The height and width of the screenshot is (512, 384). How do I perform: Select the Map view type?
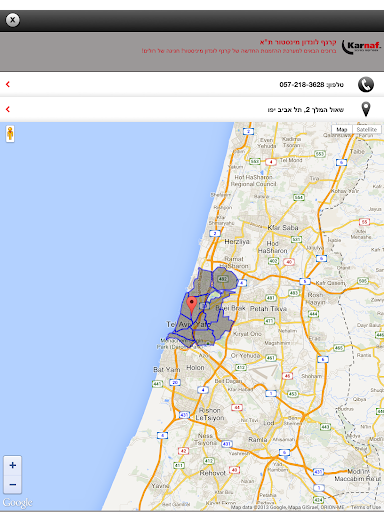pos(342,129)
